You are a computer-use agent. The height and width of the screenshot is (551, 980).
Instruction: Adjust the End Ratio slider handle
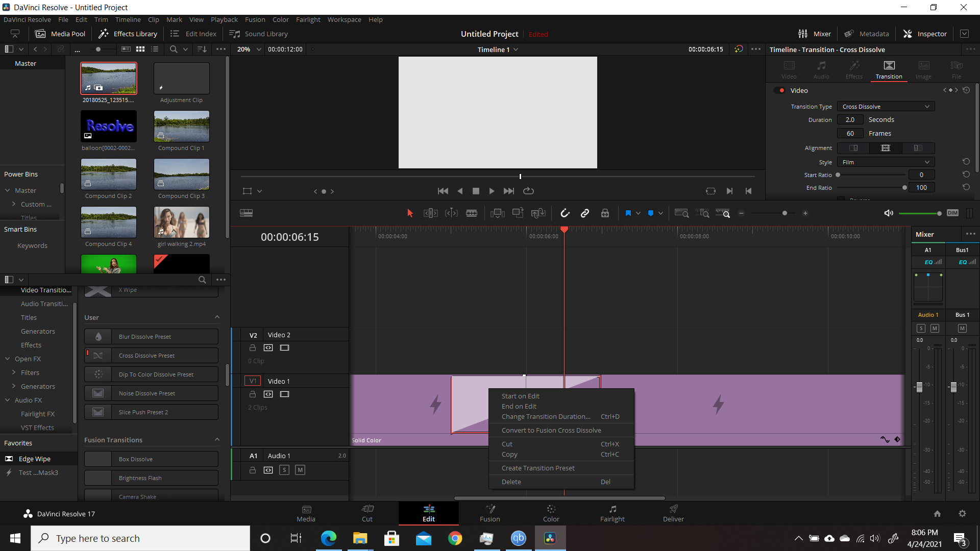tap(904, 188)
